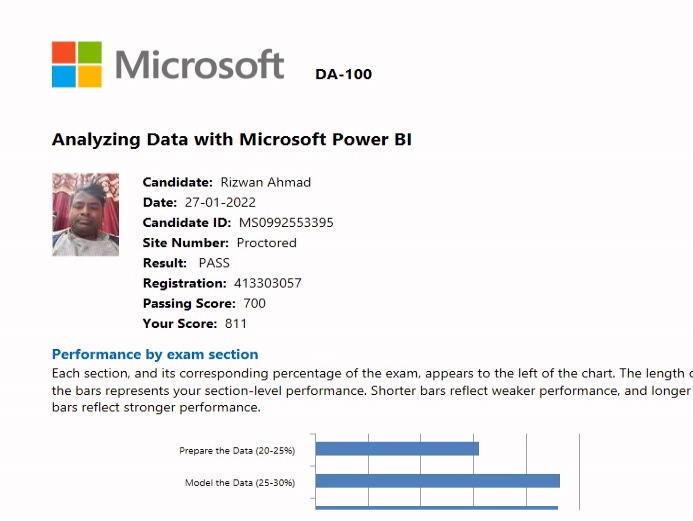693x521 pixels.
Task: Click the Microsoft wordmark text
Action: tap(199, 65)
